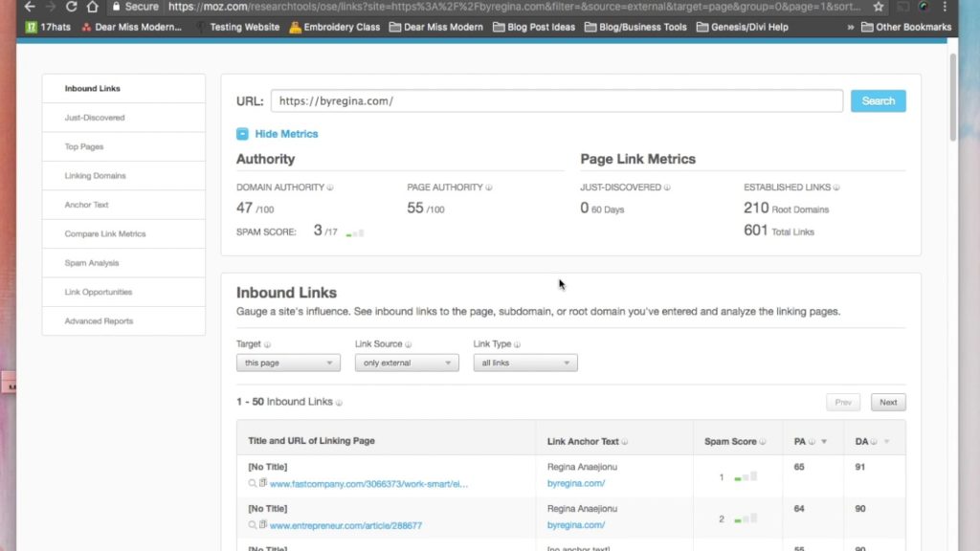Image resolution: width=980 pixels, height=551 pixels.
Task: Open the Dear Miss Modern bookmark folder
Action: (x=436, y=27)
